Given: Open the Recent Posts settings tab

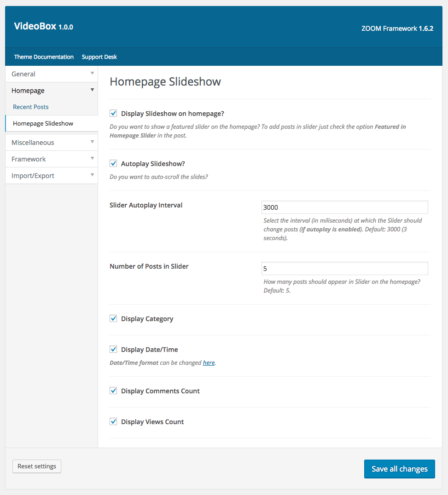Looking at the screenshot, I should tap(31, 107).
